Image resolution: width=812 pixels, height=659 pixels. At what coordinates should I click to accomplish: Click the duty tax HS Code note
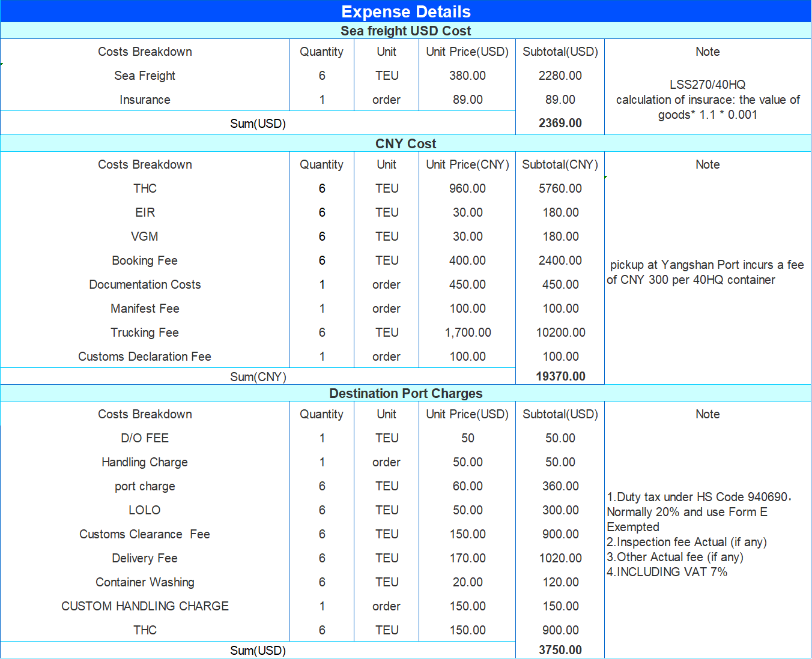pyautogui.click(x=699, y=512)
